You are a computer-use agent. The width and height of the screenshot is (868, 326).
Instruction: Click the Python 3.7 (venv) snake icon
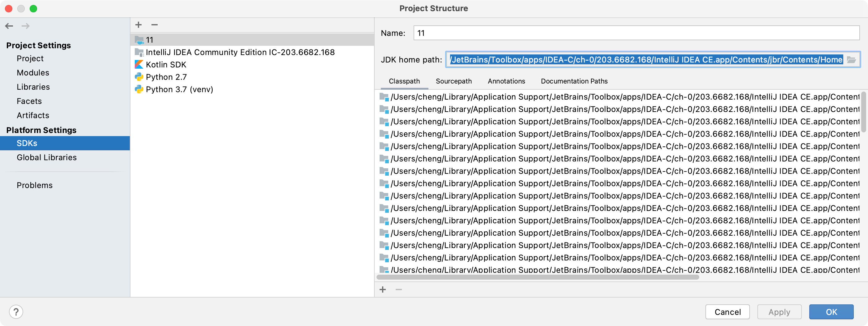point(139,89)
